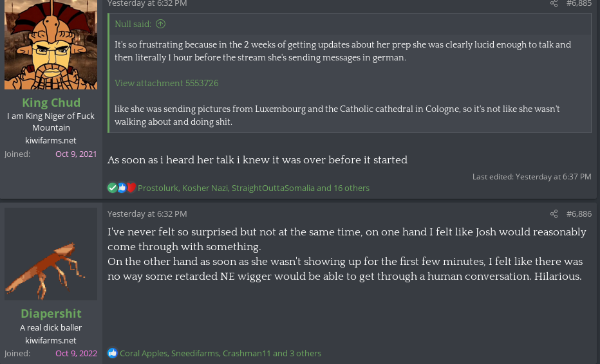Open King Chud's avatar image
Viewport: 600px width, 364px height.
point(51,44)
